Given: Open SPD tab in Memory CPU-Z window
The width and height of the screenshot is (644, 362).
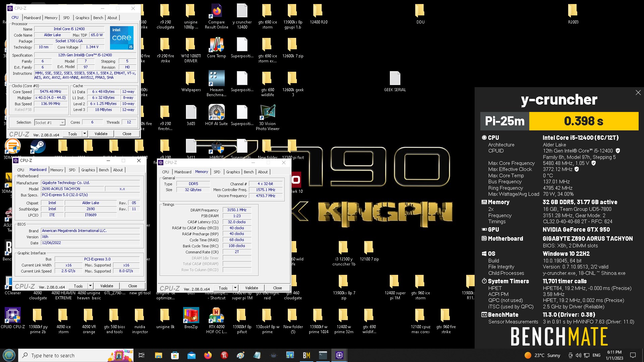Looking at the screenshot, I should pos(217,172).
